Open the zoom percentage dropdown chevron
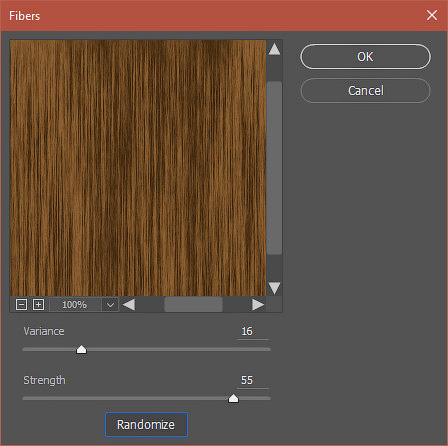The height and width of the screenshot is (446, 448). click(x=110, y=305)
